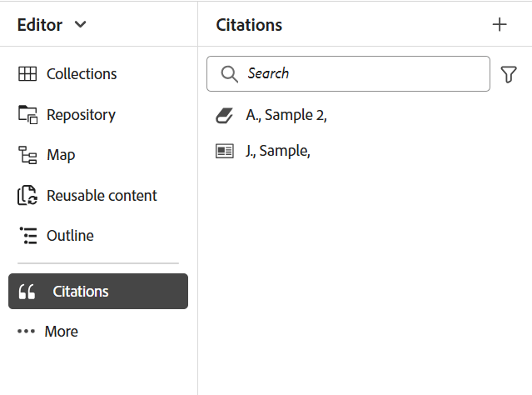Open the Editor mode switcher label

coord(40,24)
